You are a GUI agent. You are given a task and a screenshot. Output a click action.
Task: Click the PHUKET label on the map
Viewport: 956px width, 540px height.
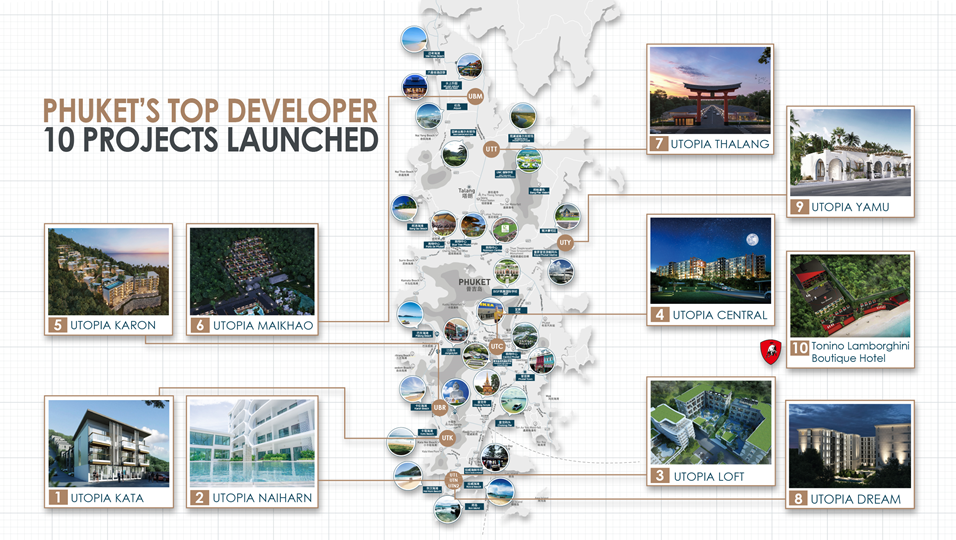pos(474,282)
